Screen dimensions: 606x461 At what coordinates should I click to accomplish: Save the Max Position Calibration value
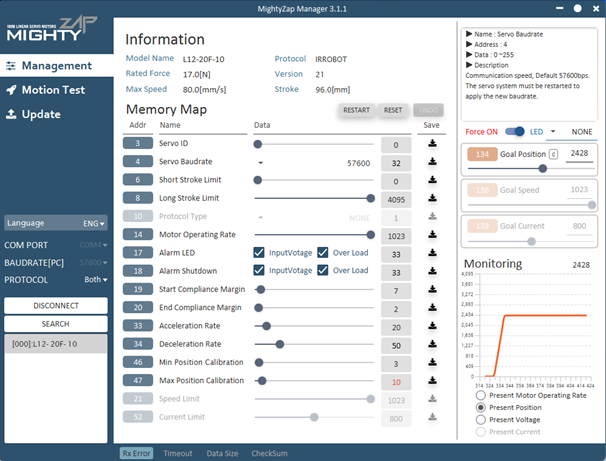click(432, 381)
